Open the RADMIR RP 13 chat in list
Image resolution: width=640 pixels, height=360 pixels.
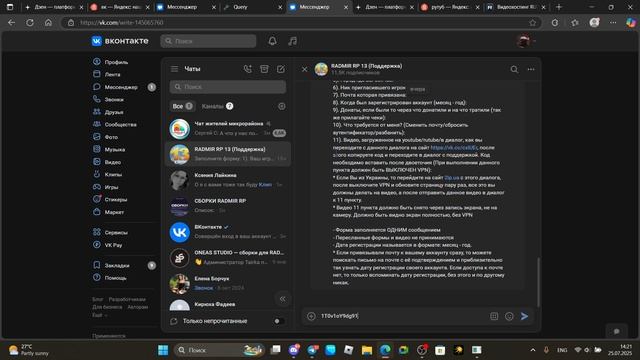[228, 154]
